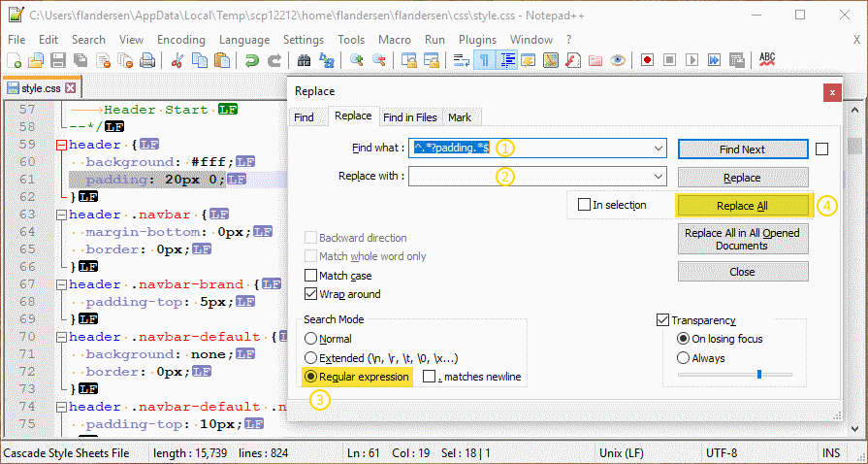Zoom in using the magnifier plus icon
Screen dimensions: 868x464
coord(357,60)
